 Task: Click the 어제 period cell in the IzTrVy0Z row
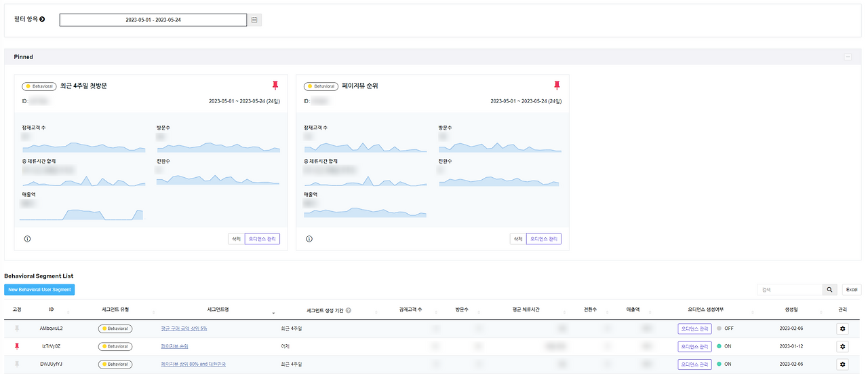[x=285, y=346]
